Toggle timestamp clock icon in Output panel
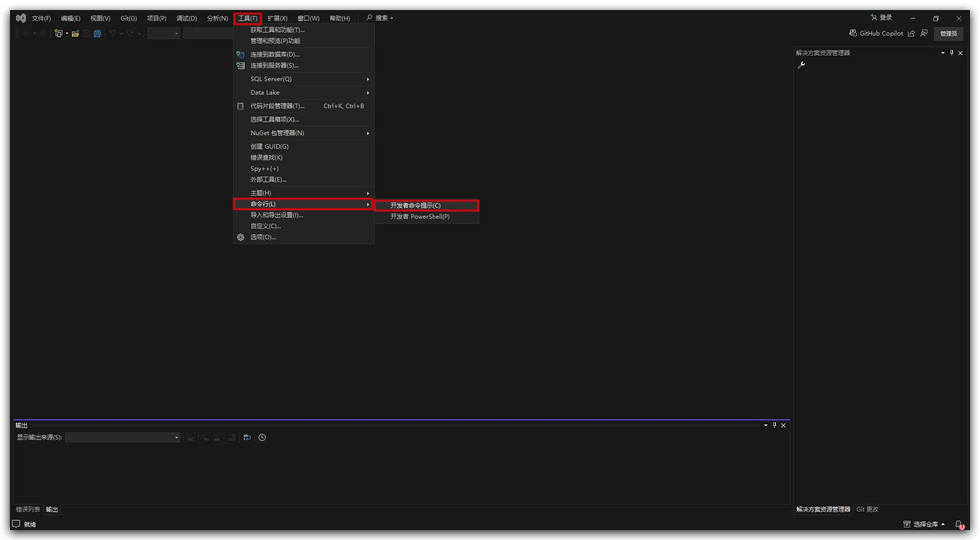Viewport: 980px width, 540px height. coord(262,437)
